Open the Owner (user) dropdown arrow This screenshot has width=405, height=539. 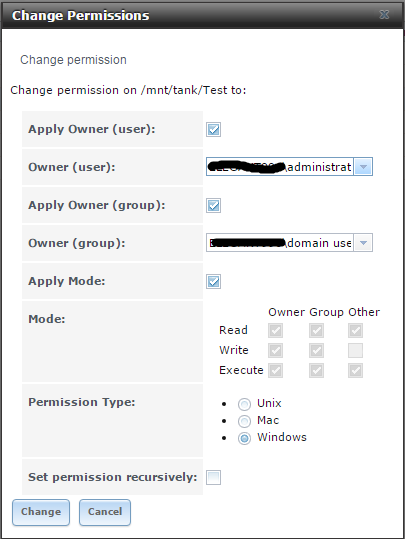tap(363, 167)
